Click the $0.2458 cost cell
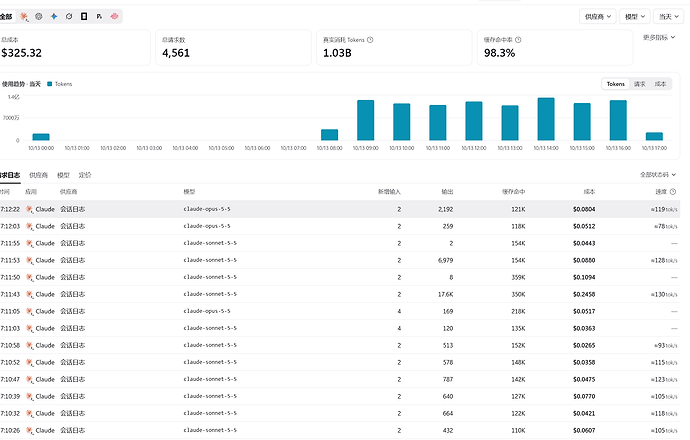This screenshot has height=440, width=690. [584, 294]
